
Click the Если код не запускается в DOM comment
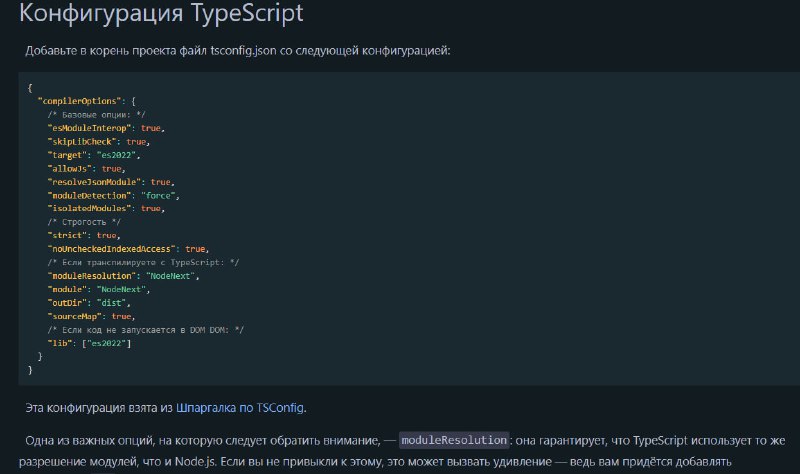[145, 330]
